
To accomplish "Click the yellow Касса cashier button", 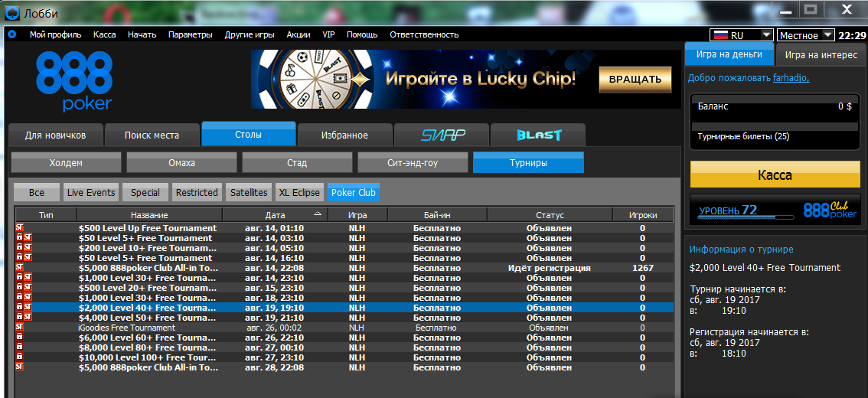I will [775, 175].
